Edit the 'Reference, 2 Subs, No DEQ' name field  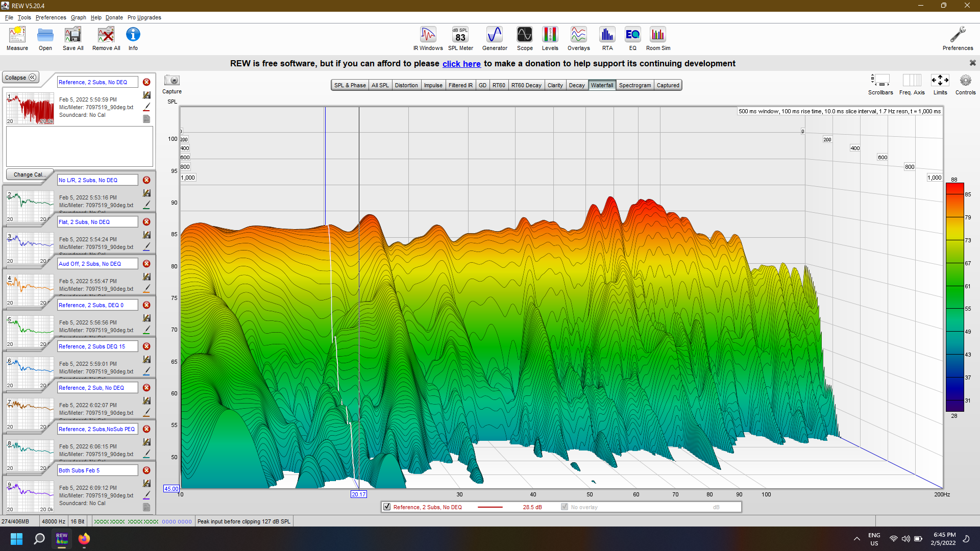[x=97, y=82]
